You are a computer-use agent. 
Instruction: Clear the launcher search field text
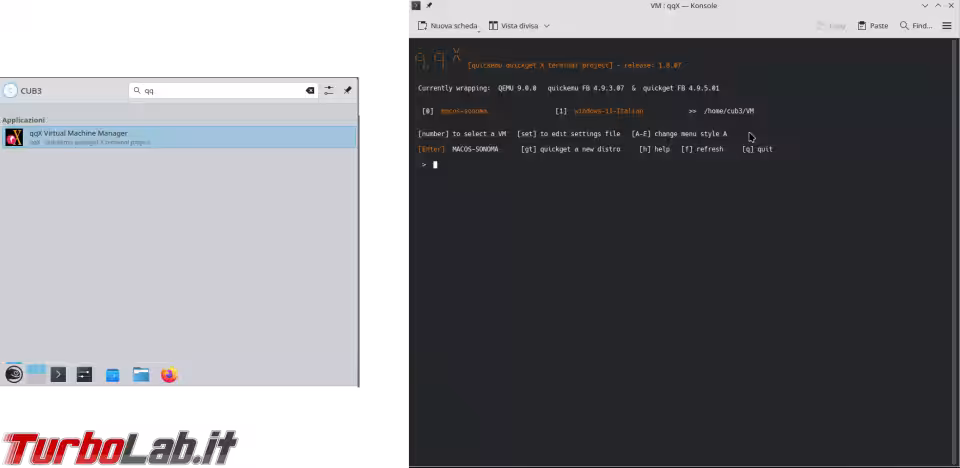click(310, 91)
